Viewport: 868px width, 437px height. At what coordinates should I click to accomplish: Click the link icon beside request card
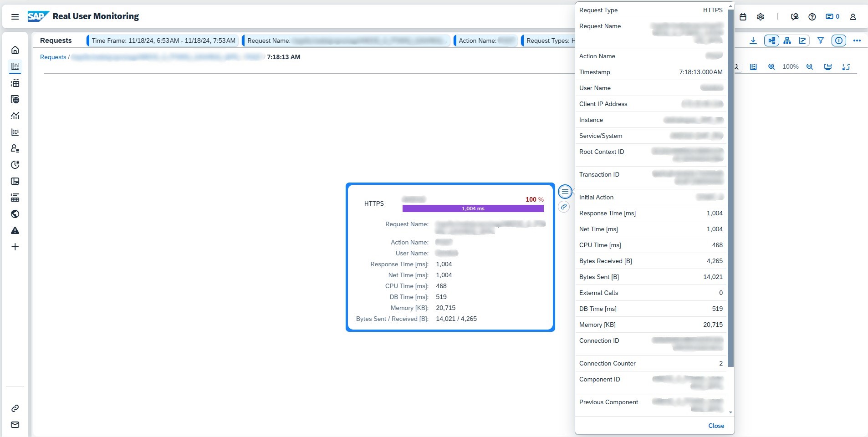(564, 207)
